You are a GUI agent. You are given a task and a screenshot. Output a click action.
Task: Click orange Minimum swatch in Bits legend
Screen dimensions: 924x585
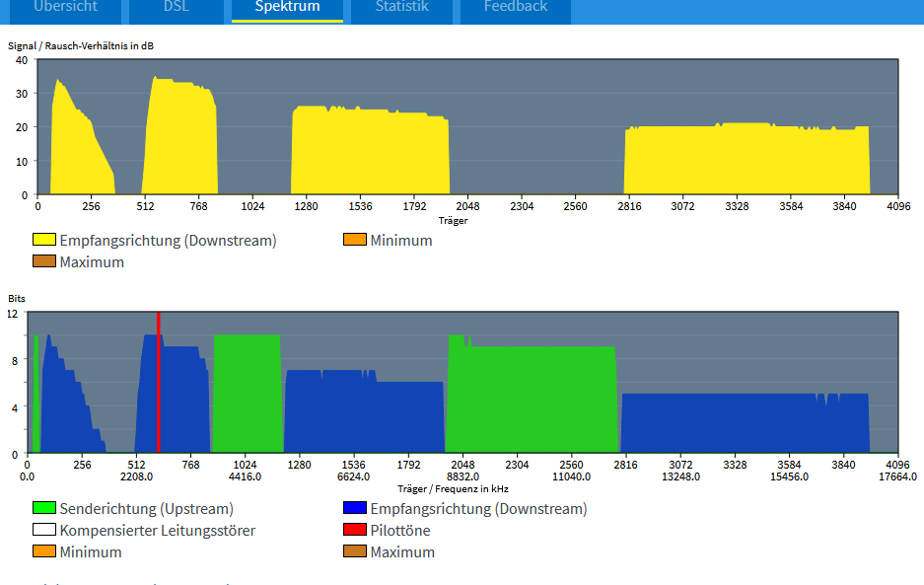coord(44,551)
